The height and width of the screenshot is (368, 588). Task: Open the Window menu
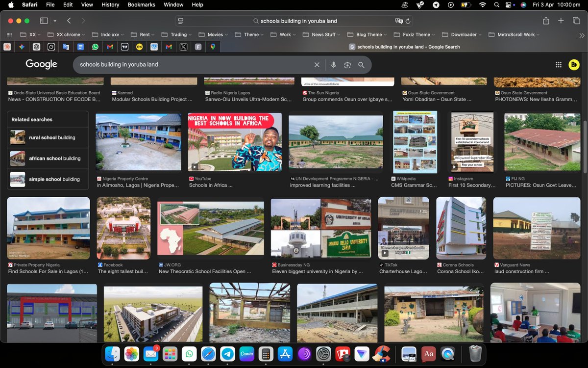(x=173, y=5)
